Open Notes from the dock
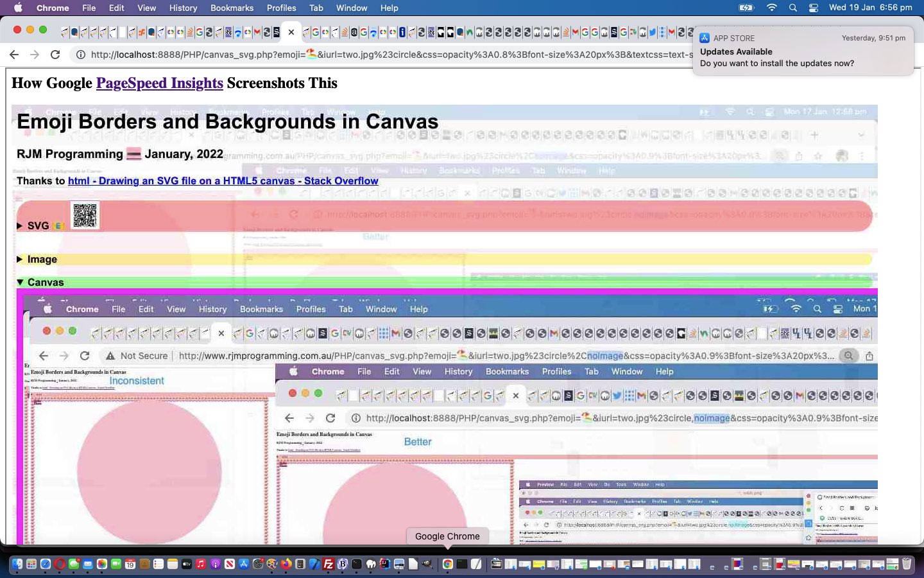Screen dimensions: 924x578 point(172,565)
